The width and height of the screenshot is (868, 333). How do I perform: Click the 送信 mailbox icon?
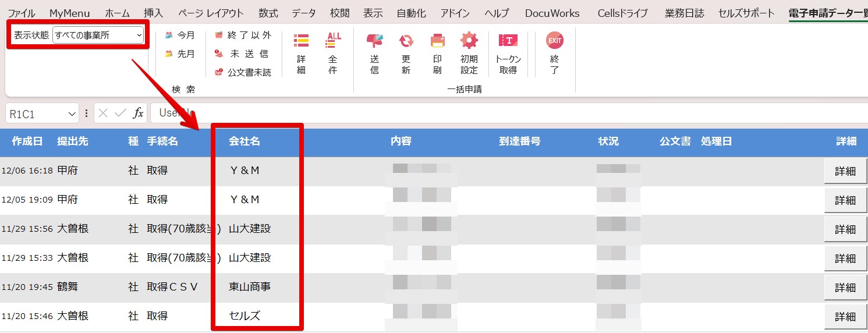(x=374, y=41)
